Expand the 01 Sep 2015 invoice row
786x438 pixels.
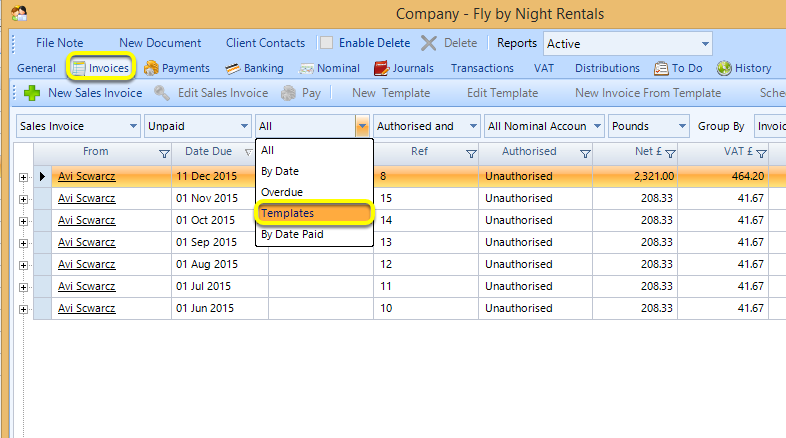(23, 244)
